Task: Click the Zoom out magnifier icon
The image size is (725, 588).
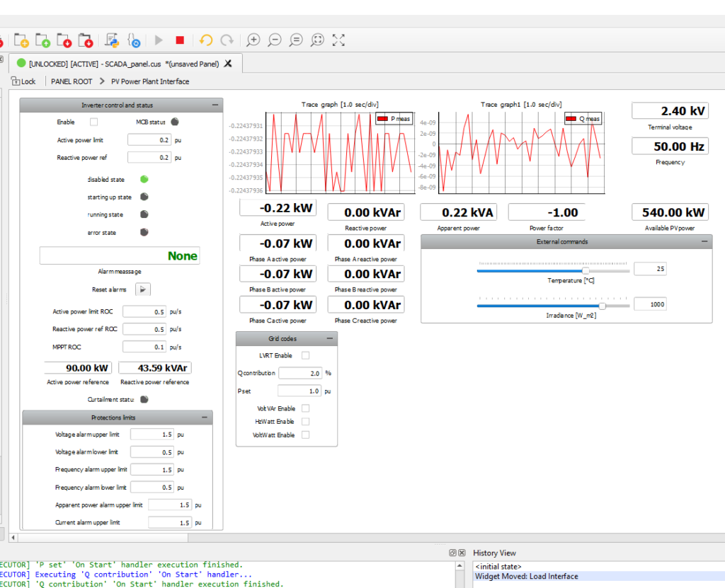Action: tap(275, 40)
